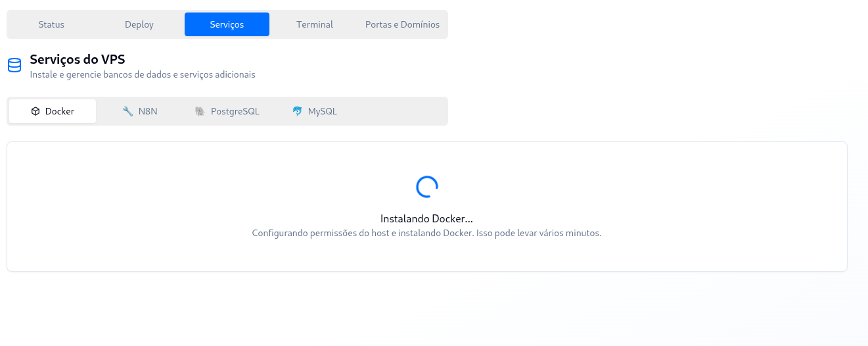Click the blue loading spinner
This screenshot has height=346, width=868.
coord(427,187)
